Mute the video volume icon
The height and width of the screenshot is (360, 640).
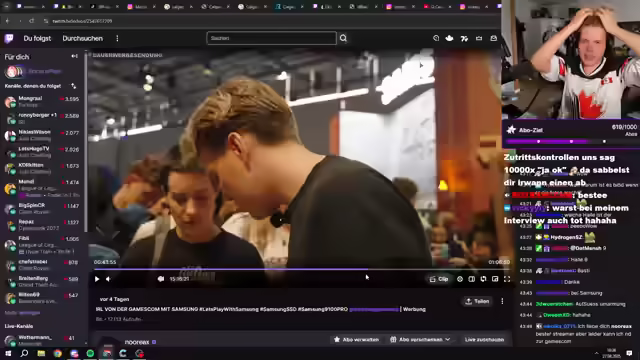[108, 279]
